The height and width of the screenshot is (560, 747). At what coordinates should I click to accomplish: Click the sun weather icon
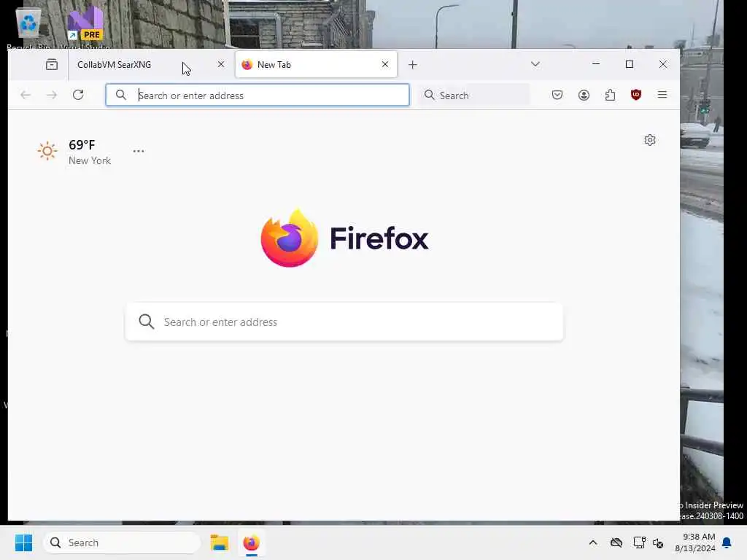tap(47, 152)
